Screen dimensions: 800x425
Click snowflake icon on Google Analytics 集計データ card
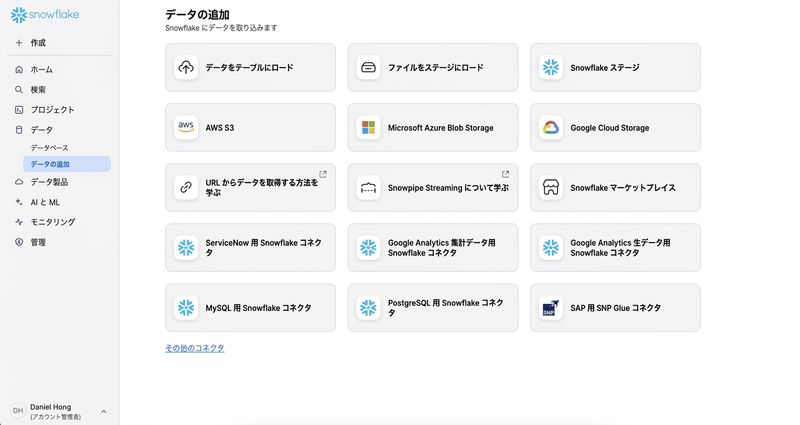coord(368,248)
